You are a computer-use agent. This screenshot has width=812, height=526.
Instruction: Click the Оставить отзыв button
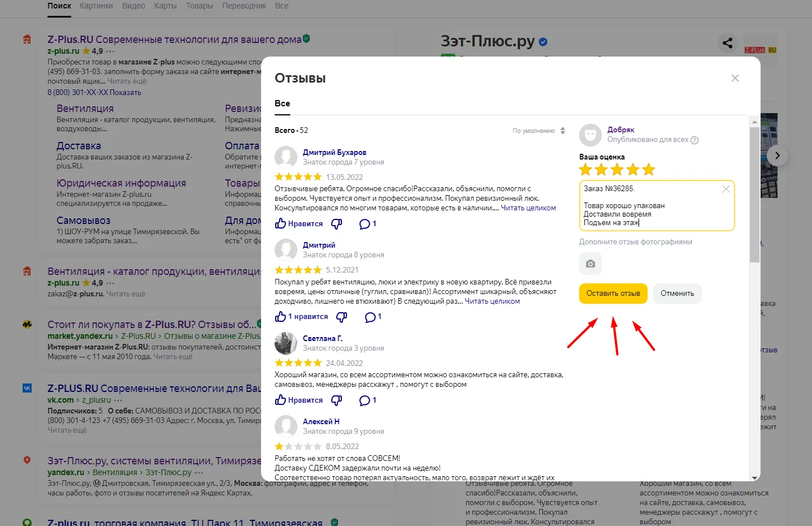pos(613,294)
